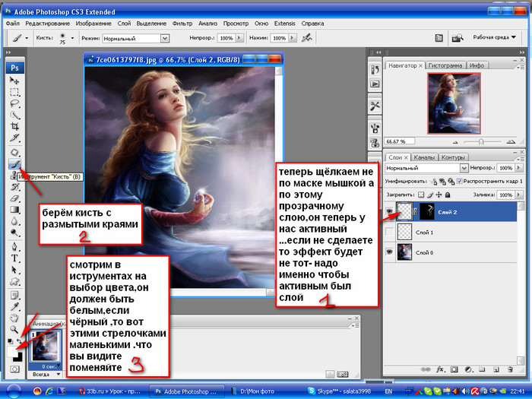Open the Tool Presets crossed-tools dock icon

click(375, 106)
